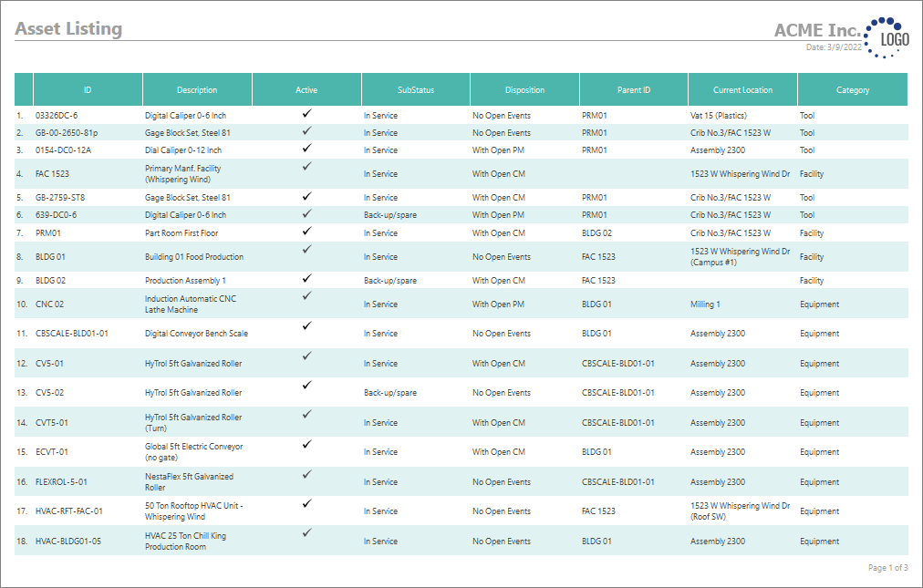Click the ACME Inc. logo graphic
Image resolution: width=923 pixels, height=588 pixels.
pyautogui.click(x=887, y=37)
